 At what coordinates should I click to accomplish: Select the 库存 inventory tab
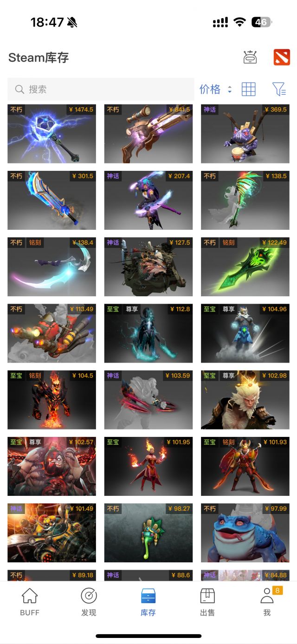[x=148, y=602]
